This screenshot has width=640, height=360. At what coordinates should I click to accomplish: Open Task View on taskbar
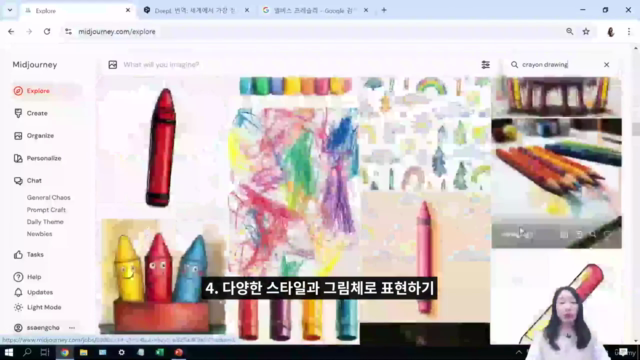[x=45, y=352]
